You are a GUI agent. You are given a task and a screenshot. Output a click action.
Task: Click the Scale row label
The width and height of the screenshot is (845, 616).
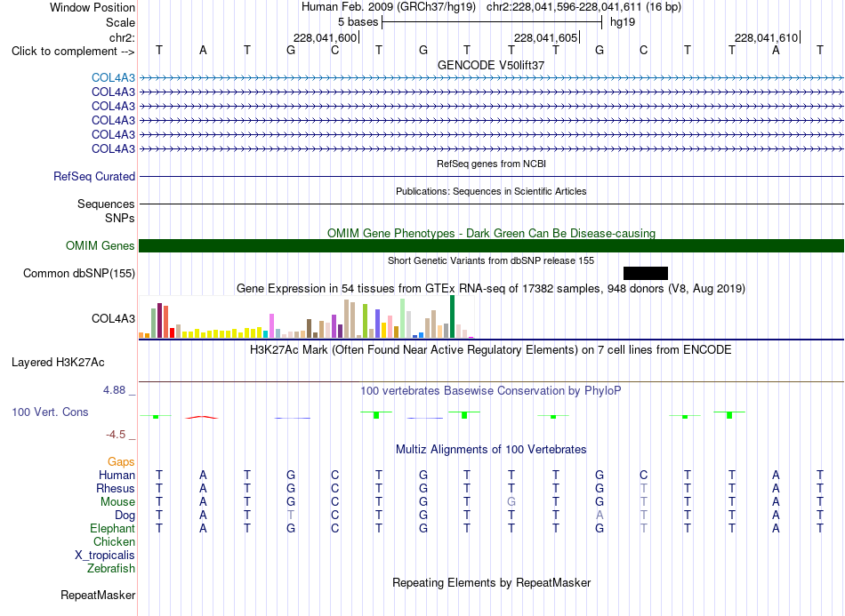click(x=120, y=22)
